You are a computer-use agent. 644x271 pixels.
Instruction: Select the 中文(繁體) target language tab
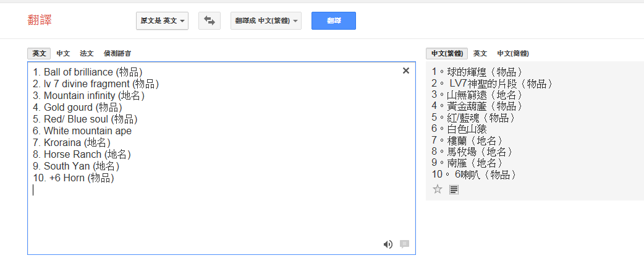[447, 54]
